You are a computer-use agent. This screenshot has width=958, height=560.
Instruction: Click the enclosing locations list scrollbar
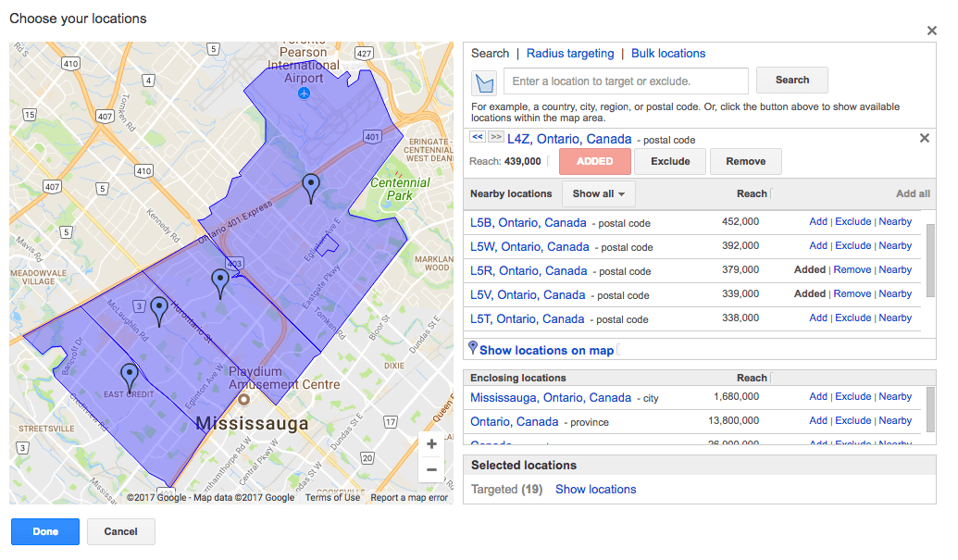click(x=930, y=409)
